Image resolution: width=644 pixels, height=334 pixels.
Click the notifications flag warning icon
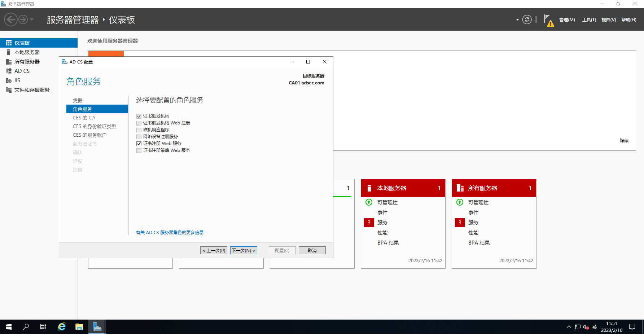548,20
